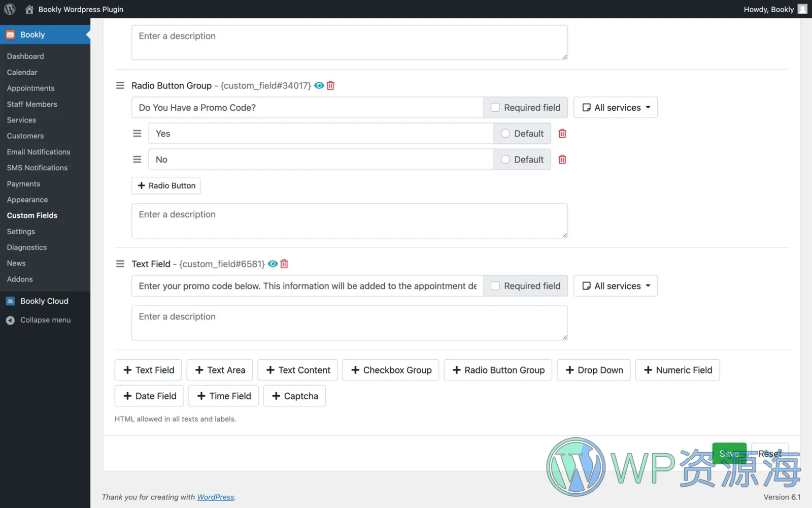Viewport: 812px width, 508px height.
Task: Click the WordPress logo in admin bar
Action: point(10,9)
